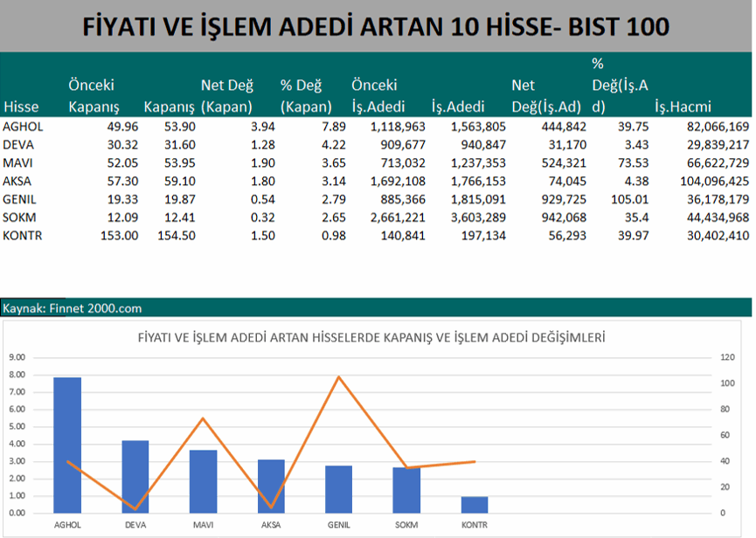Click the MAVI row label in table
The image size is (756, 538).
coord(17,163)
